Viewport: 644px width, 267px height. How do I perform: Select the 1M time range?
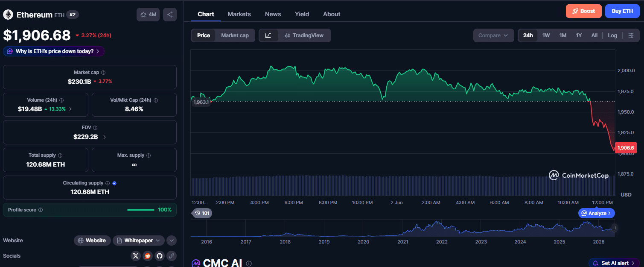click(x=563, y=35)
